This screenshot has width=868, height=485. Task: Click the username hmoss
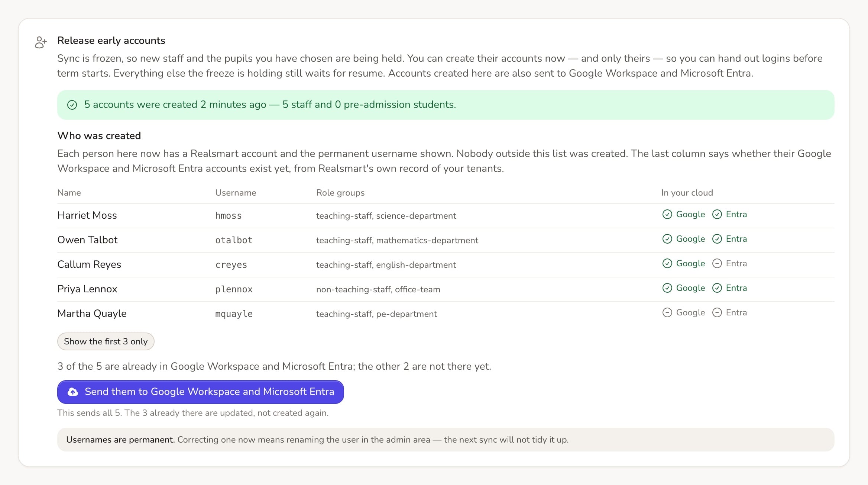pos(229,216)
